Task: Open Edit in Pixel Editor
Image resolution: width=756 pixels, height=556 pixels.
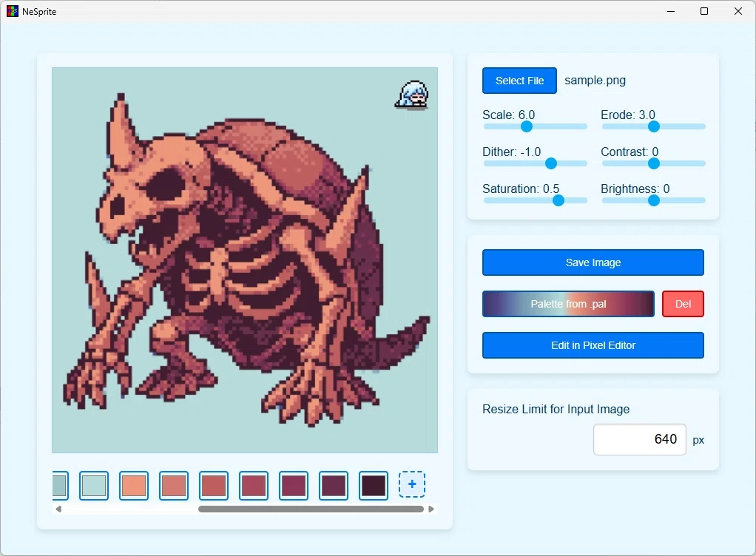Action: tap(593, 345)
